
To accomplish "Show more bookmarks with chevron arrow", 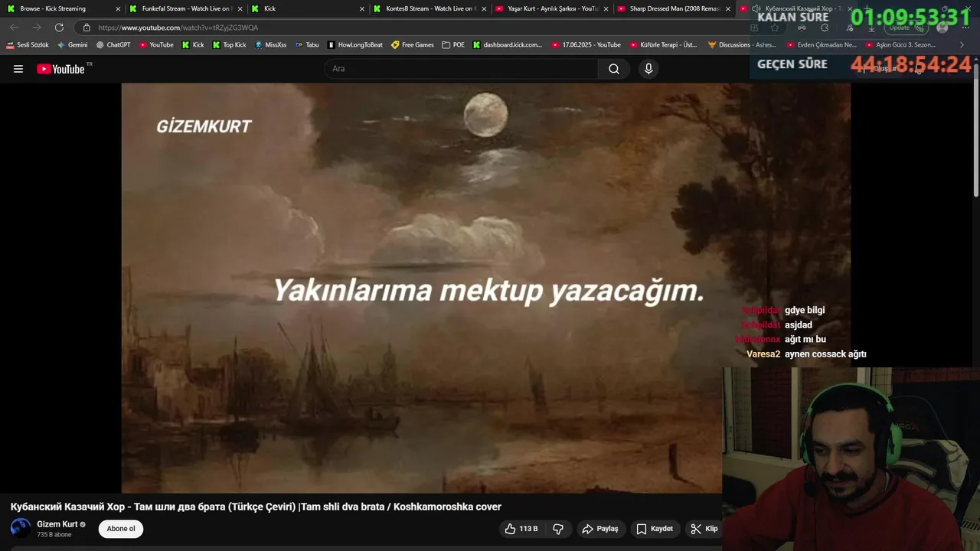I will click(x=962, y=45).
